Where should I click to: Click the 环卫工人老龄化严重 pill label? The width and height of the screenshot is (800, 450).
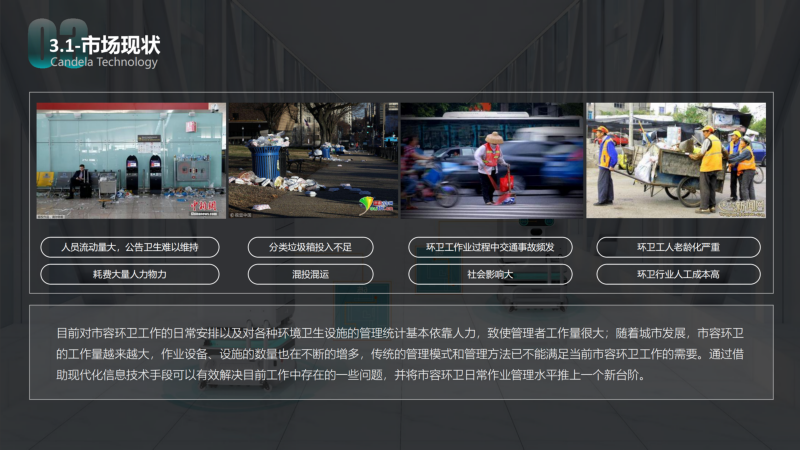click(x=679, y=247)
